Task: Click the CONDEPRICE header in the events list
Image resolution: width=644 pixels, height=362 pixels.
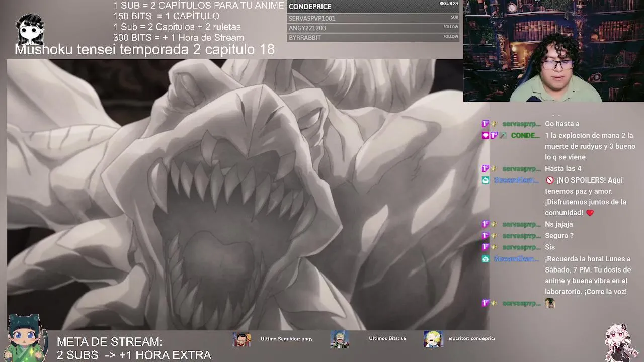Action: (310, 7)
